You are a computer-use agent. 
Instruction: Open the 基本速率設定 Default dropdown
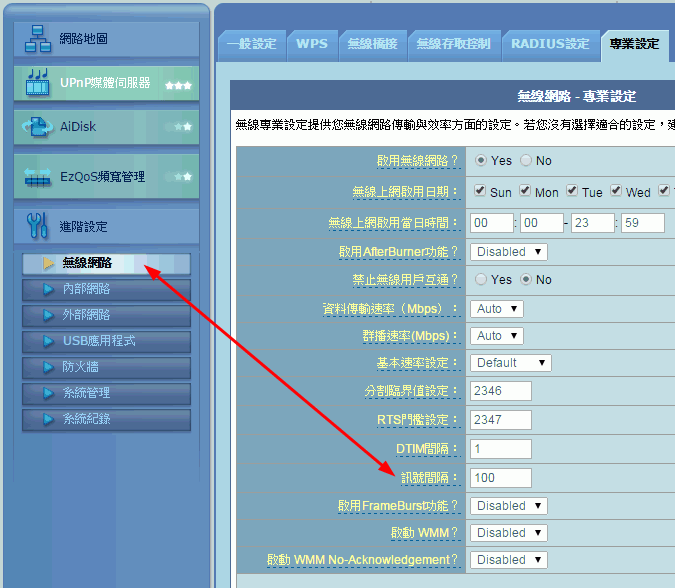[x=511, y=363]
